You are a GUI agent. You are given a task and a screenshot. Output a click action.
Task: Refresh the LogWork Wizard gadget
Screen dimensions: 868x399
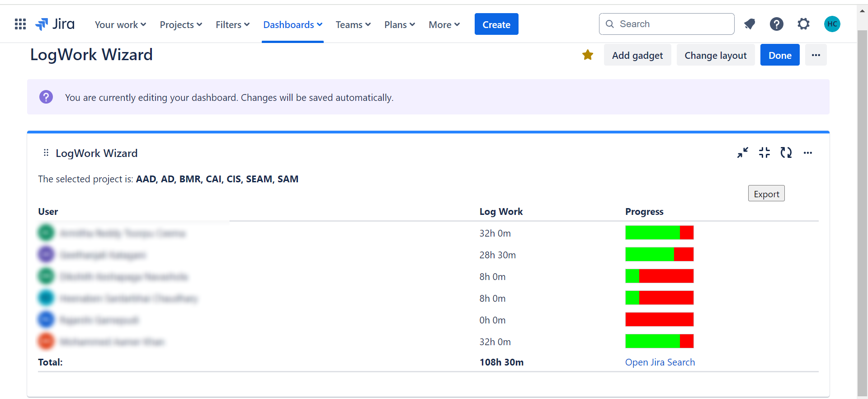click(x=786, y=153)
